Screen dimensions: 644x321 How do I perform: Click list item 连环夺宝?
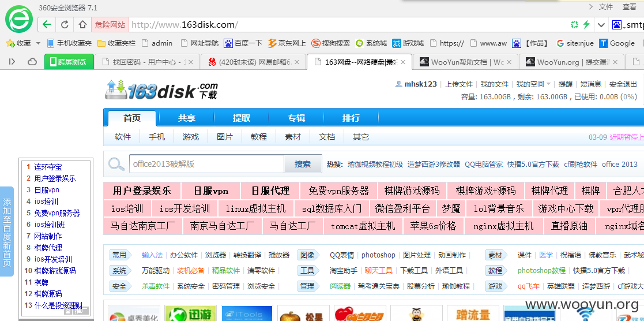(x=48, y=167)
